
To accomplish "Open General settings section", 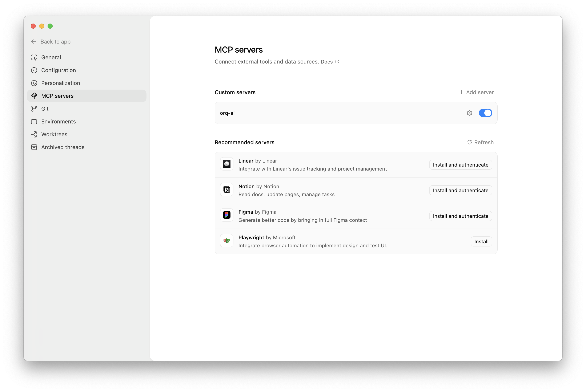I will point(51,57).
